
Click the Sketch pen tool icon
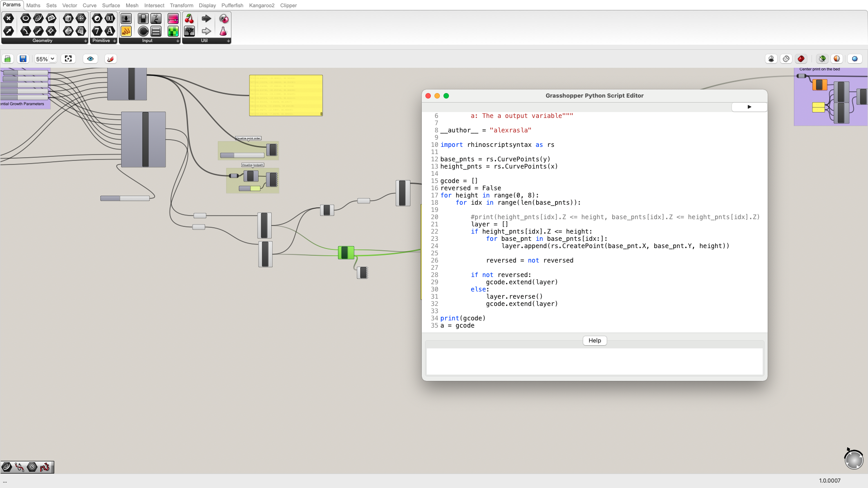point(110,59)
